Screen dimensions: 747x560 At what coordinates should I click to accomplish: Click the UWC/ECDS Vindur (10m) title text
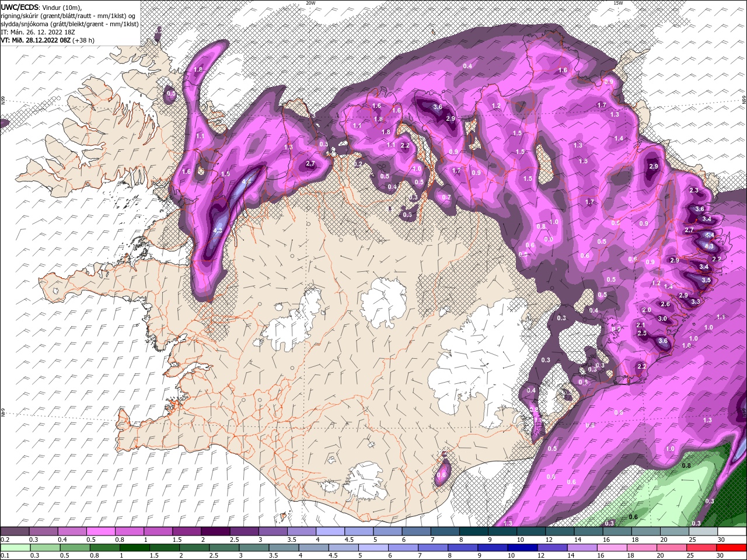pos(41,7)
